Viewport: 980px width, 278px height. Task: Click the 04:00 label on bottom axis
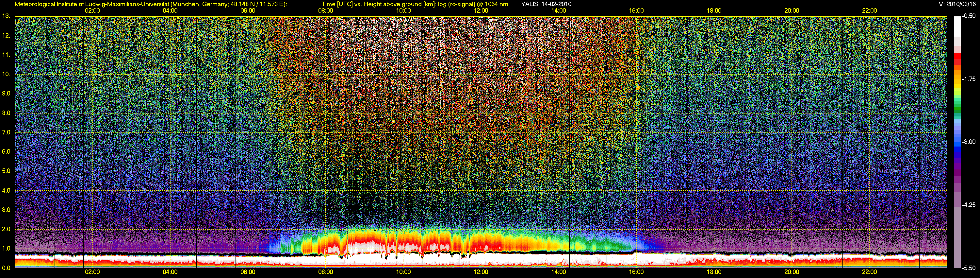pyautogui.click(x=170, y=272)
